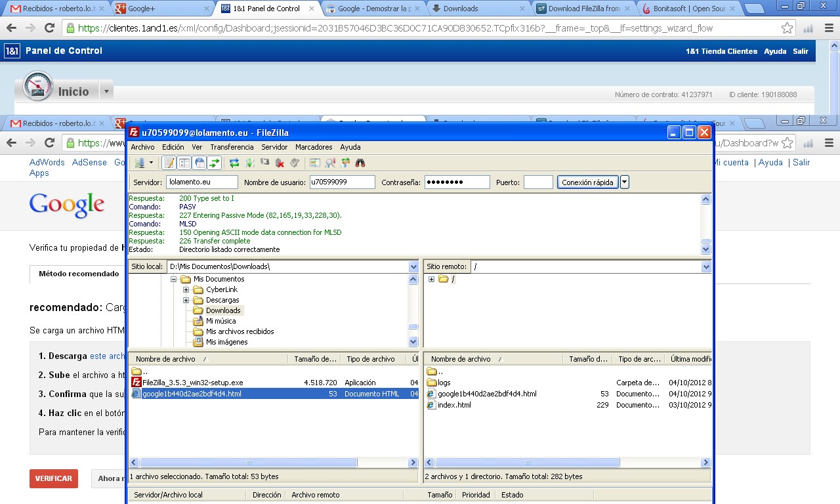
Task: Open the Servidor menu
Action: coord(274,147)
